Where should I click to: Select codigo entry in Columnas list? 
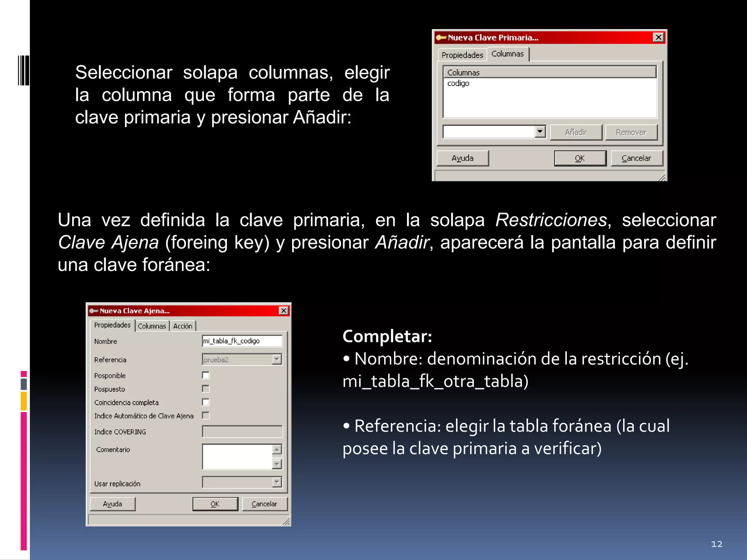pos(458,83)
